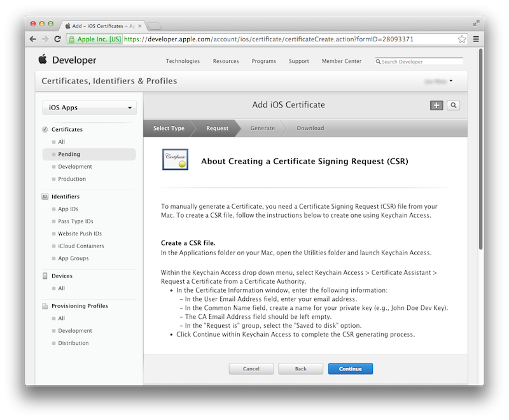Close the Add - iOS Certificates tab
The image size is (509, 420).
click(140, 26)
